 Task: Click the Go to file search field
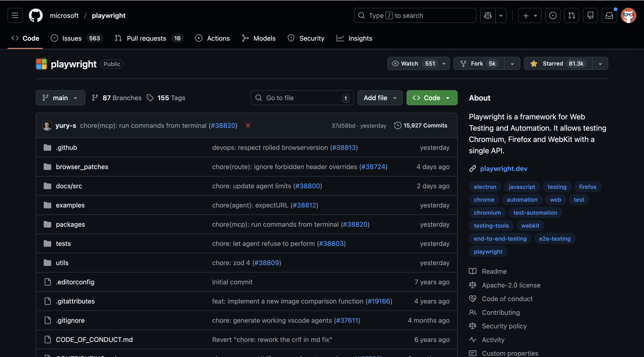click(302, 98)
